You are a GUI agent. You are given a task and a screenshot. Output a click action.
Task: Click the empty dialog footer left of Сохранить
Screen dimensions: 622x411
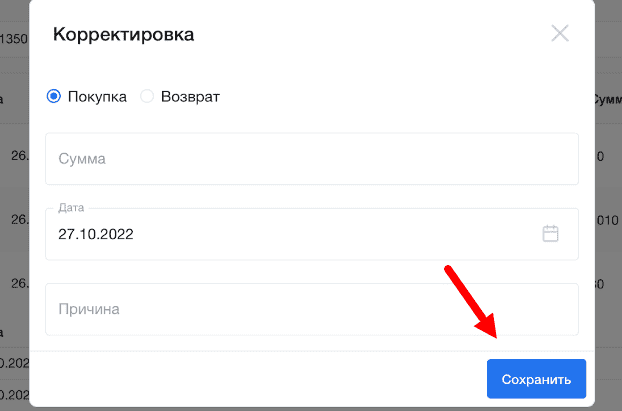pyautogui.click(x=258, y=379)
